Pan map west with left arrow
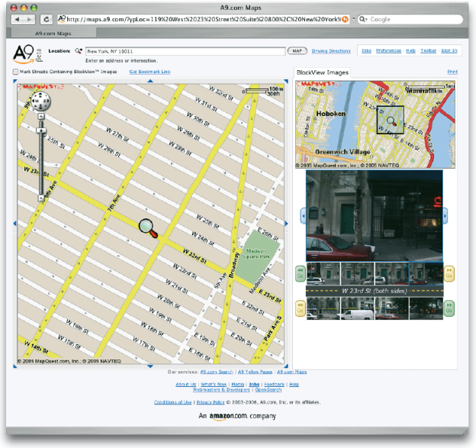Viewport: 476px width, 448px height. coord(14,224)
